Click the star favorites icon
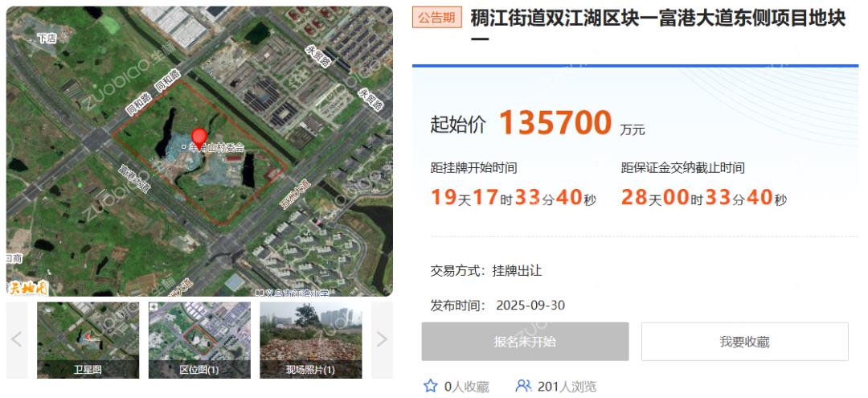 [431, 386]
